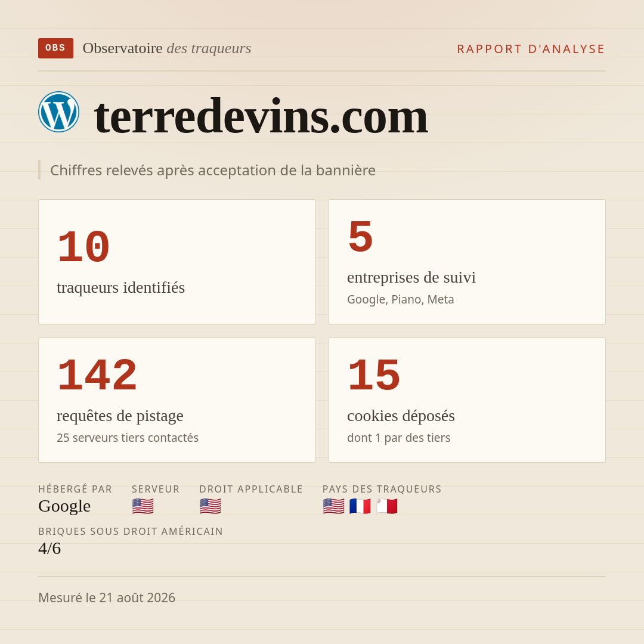Click the red OBS logo badge
This screenshot has height=644, width=644.
pyautogui.click(x=56, y=48)
